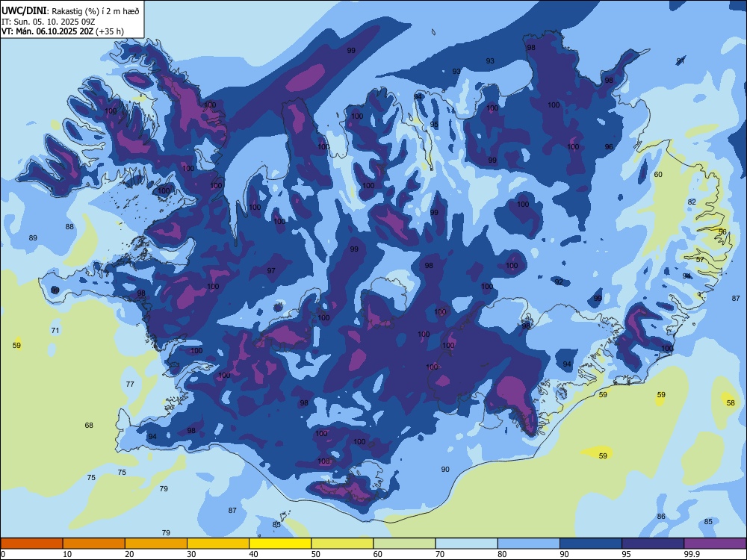Click the map value '86' near the bottom right
This screenshot has width=747, height=560.
[661, 516]
